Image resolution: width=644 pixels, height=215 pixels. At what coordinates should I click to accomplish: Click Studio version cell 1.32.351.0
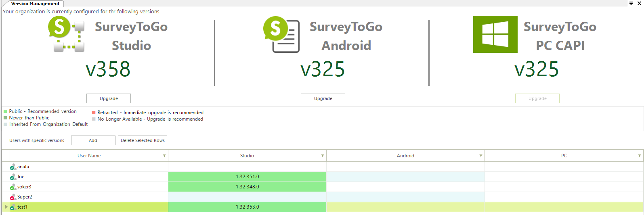click(x=247, y=177)
